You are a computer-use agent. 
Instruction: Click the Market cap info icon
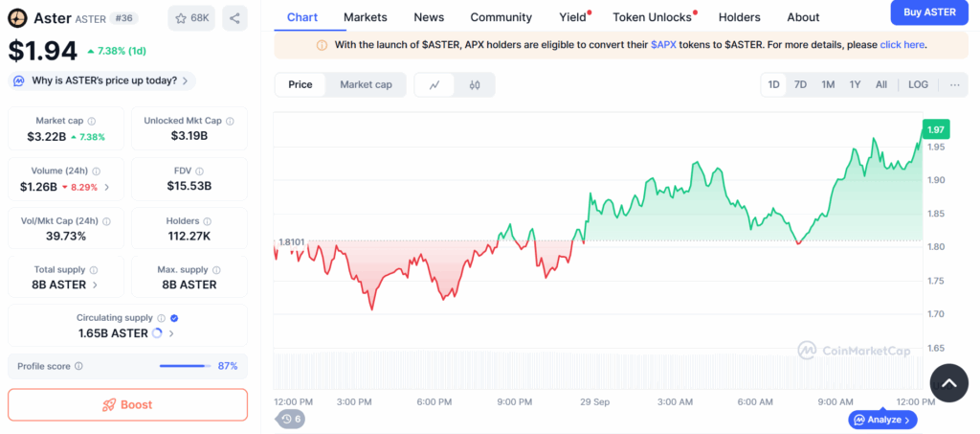coord(94,121)
